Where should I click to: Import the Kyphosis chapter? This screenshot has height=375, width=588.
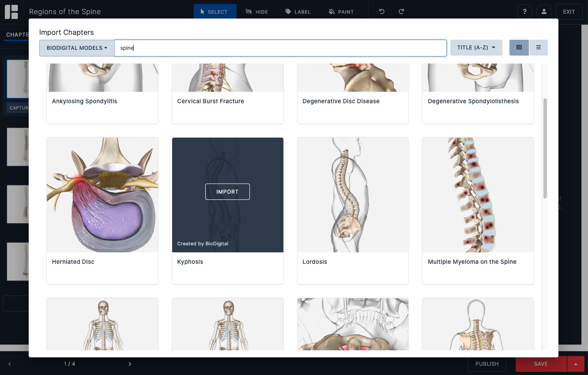point(227,191)
